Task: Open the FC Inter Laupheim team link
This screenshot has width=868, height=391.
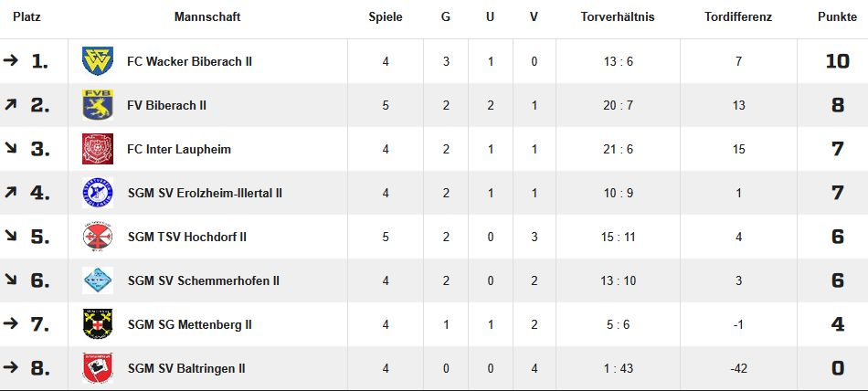Action: pyautogui.click(x=179, y=149)
